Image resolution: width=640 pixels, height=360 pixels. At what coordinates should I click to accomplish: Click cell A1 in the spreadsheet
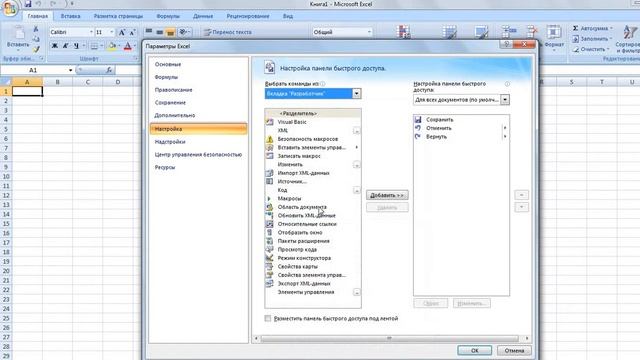click(27, 91)
